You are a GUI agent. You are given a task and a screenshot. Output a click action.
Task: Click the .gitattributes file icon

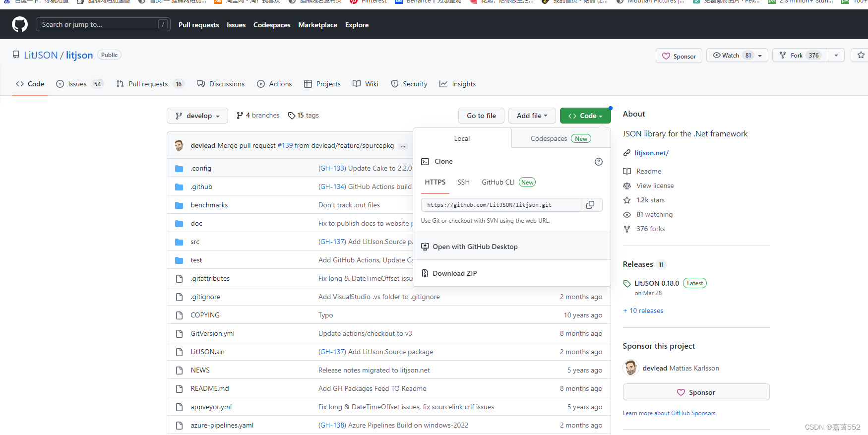click(179, 279)
